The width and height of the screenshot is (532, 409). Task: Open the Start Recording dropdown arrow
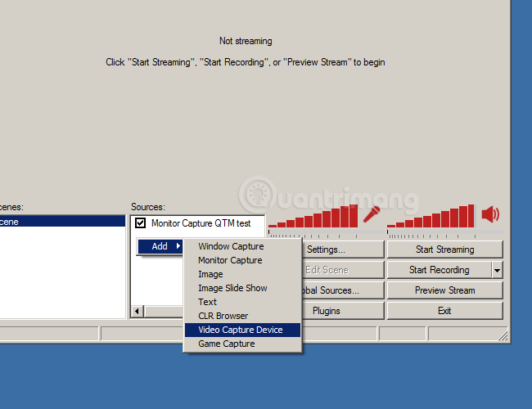point(497,270)
